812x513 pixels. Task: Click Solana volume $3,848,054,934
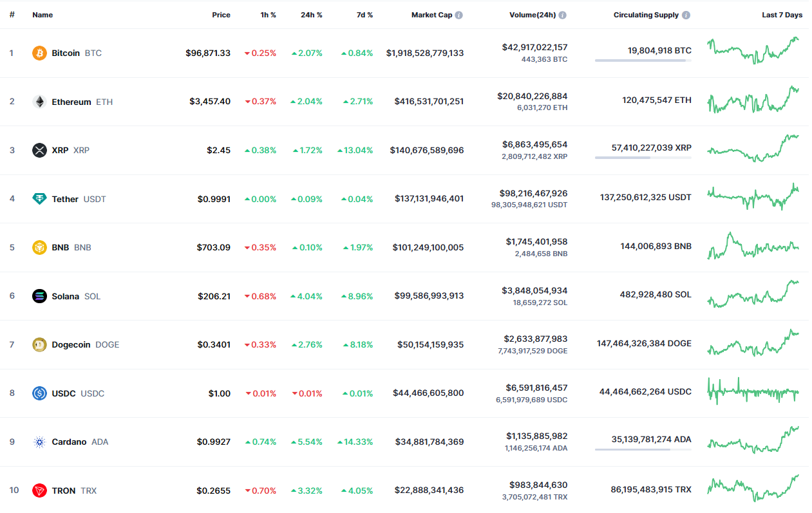[x=535, y=290]
